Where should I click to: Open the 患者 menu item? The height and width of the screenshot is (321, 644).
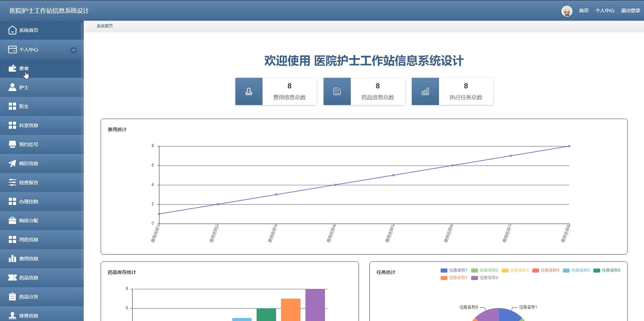(42, 68)
